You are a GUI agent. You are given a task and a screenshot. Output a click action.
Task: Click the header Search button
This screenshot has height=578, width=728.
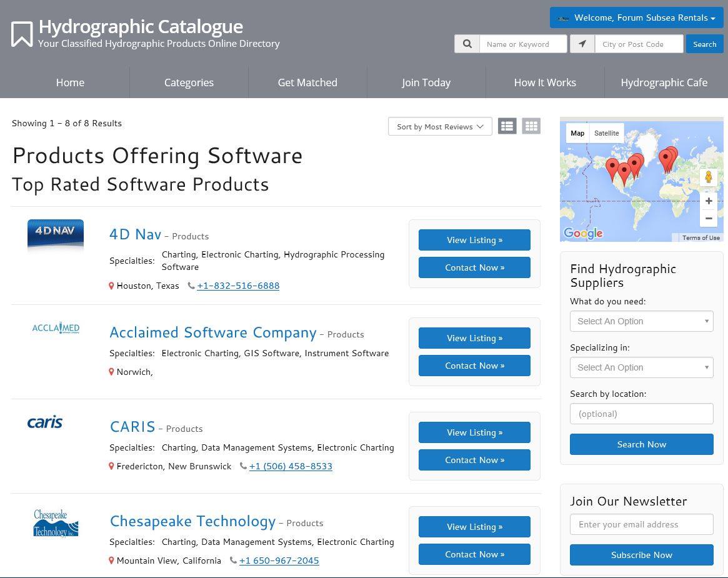704,44
